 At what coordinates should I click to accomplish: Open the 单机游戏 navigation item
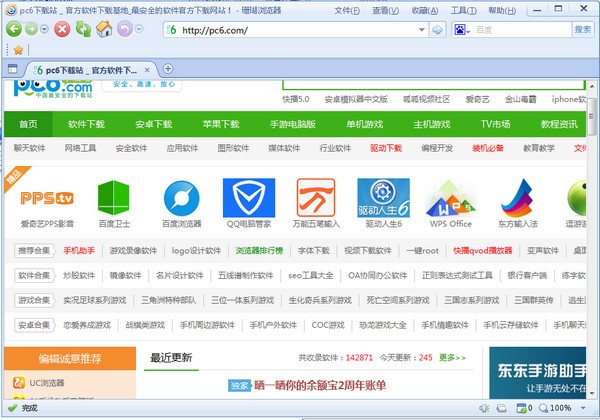(x=365, y=124)
